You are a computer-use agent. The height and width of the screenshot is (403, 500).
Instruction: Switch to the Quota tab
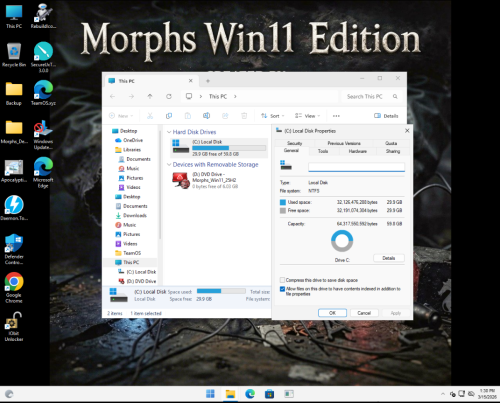(x=391, y=143)
